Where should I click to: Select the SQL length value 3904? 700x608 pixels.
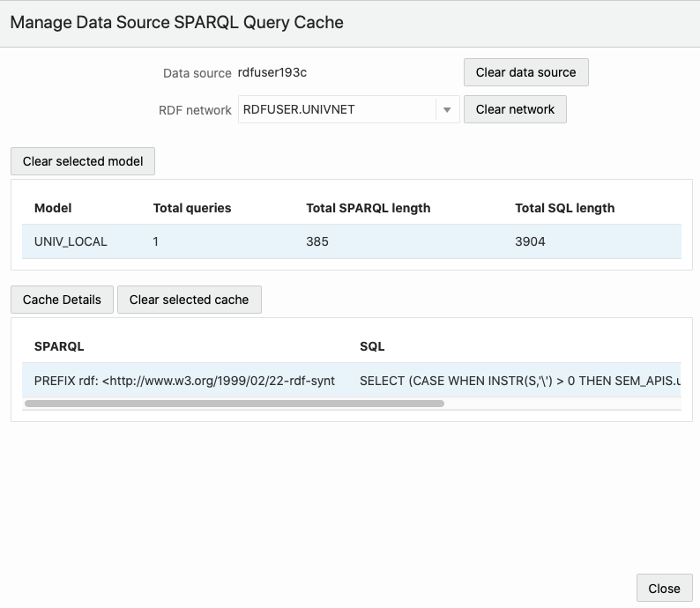[x=530, y=241]
